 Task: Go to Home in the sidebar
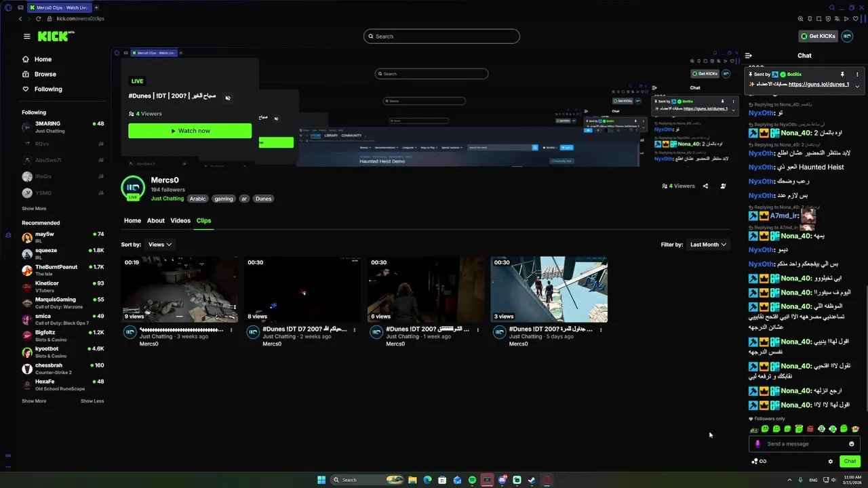click(x=37, y=60)
